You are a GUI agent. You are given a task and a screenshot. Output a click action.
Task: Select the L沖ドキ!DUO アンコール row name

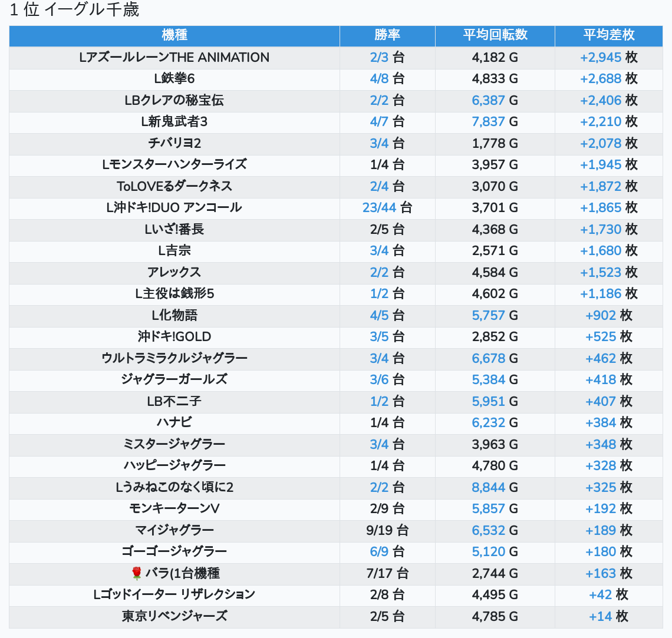174,207
